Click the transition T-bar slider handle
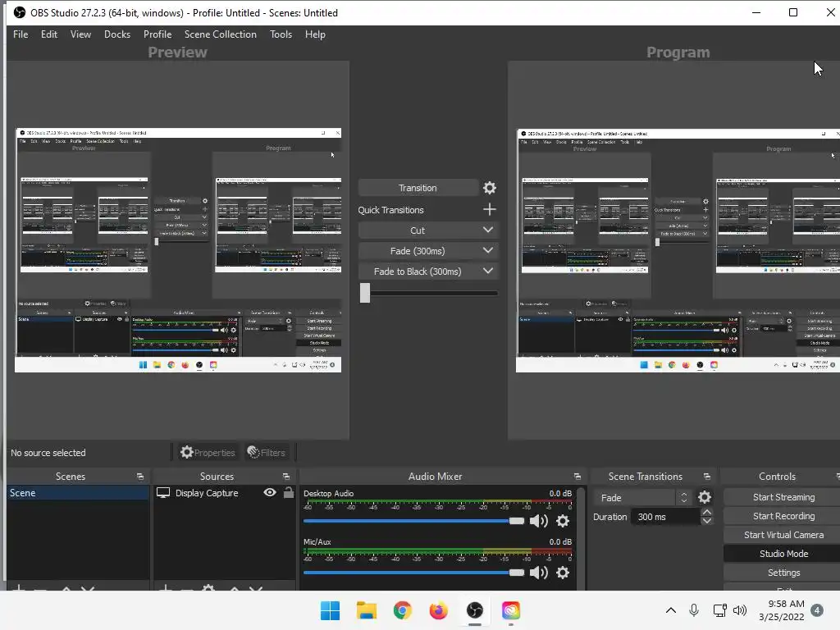 tap(365, 293)
